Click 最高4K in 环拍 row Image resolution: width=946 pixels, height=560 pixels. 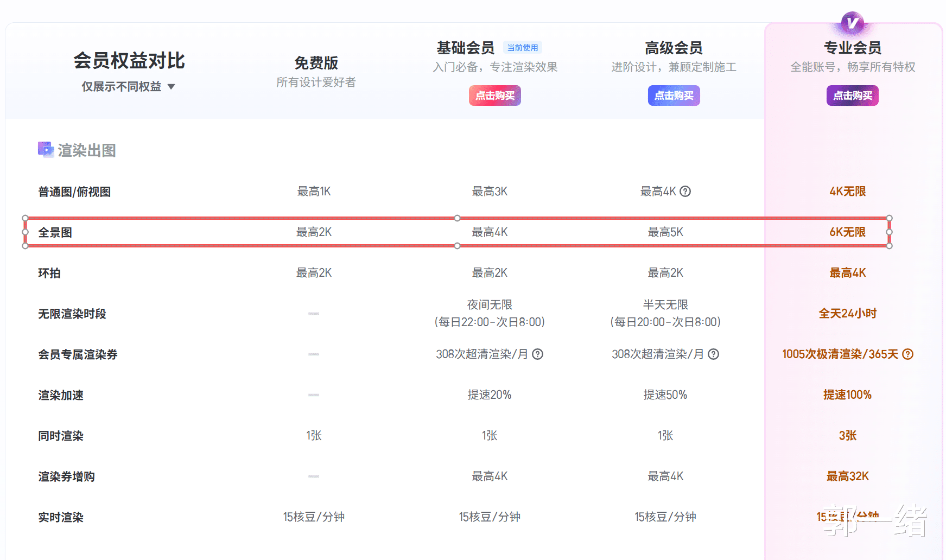(847, 273)
